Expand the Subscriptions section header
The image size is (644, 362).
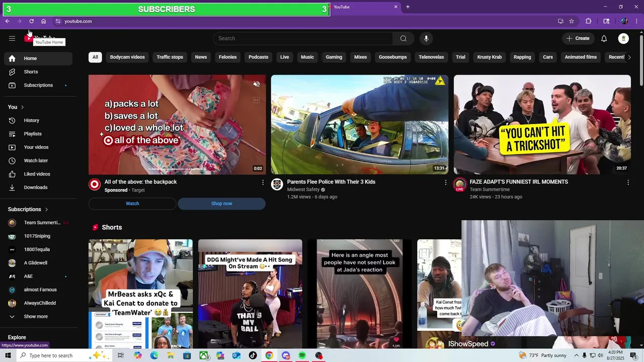[x=28, y=209]
